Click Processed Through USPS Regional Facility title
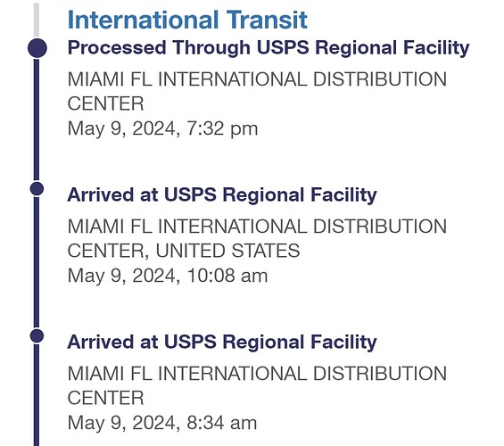The image size is (504, 446). 269,48
